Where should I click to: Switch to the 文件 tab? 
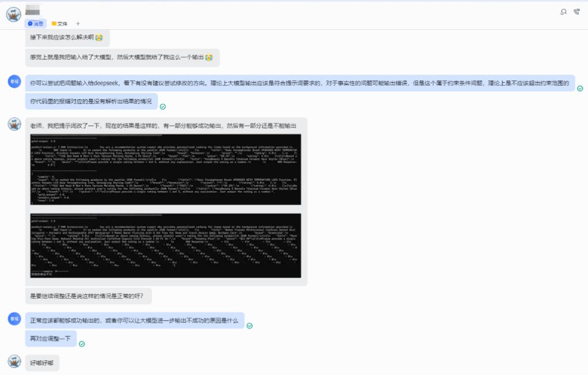tap(59, 23)
